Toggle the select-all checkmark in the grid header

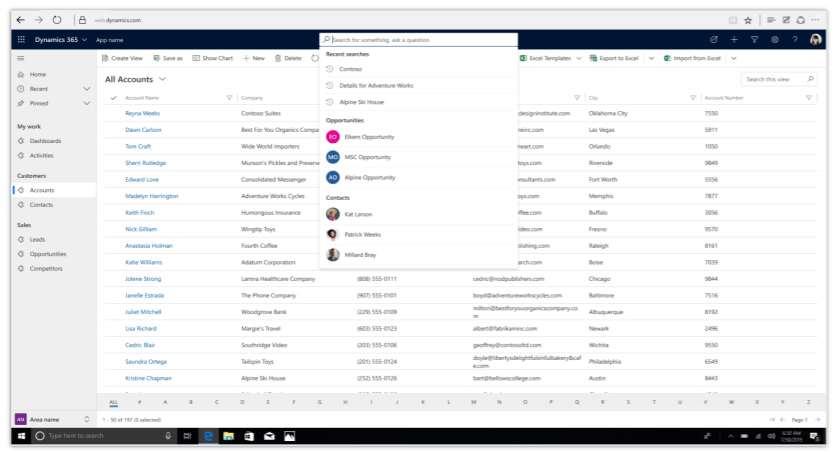coord(113,98)
